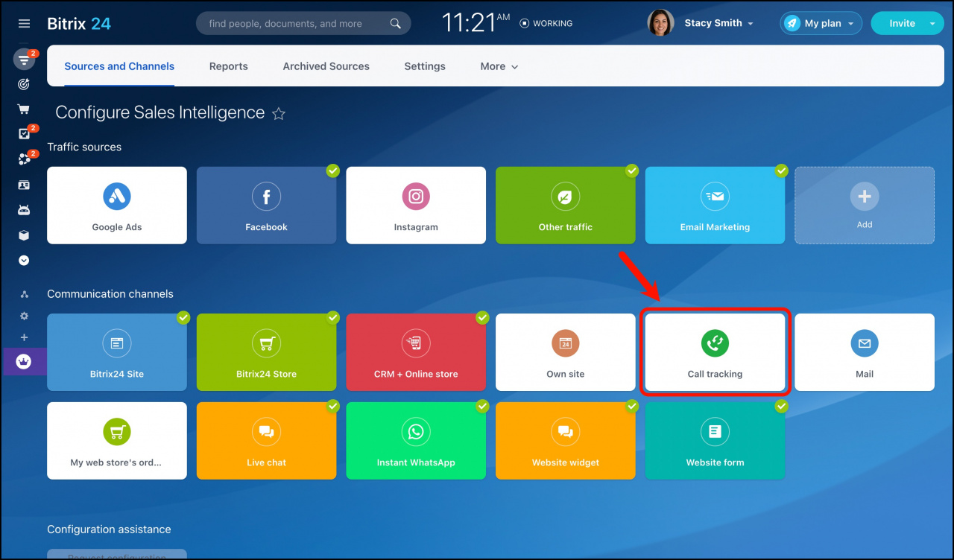Click the Configure Sales Intelligence heading
Image resolution: width=954 pixels, height=560 pixels.
click(160, 112)
